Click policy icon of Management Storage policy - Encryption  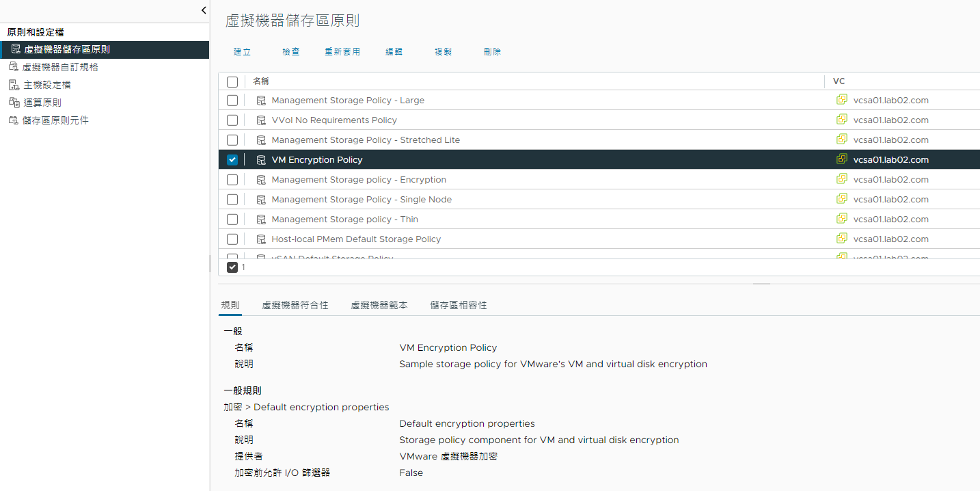pos(261,180)
